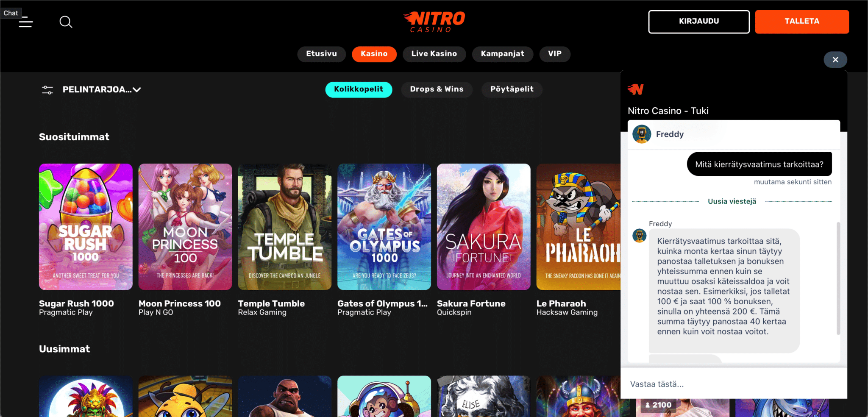
Task: Click the Nitro logo in chat header
Action: pyautogui.click(x=635, y=89)
